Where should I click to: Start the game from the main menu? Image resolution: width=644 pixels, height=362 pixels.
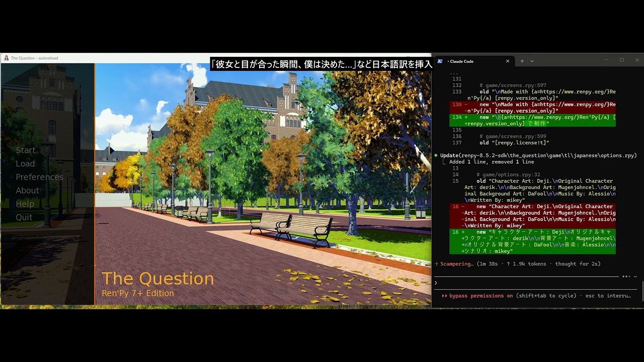click(x=25, y=150)
